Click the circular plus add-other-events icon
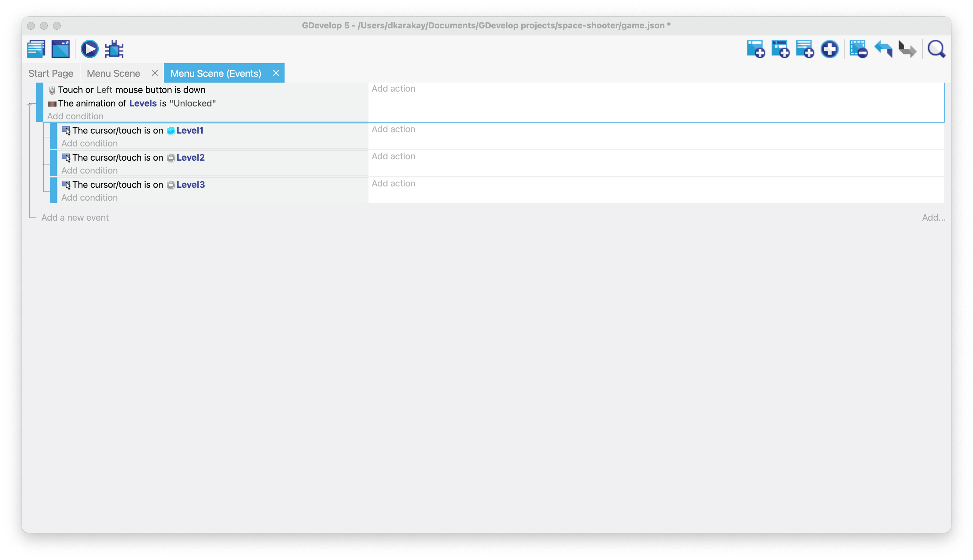This screenshot has width=973, height=560. [829, 49]
